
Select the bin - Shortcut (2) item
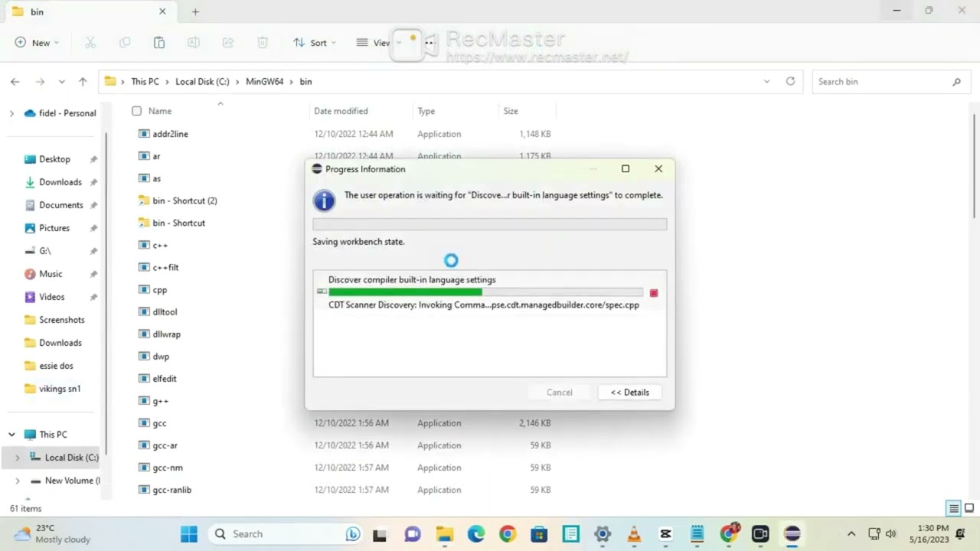point(185,201)
